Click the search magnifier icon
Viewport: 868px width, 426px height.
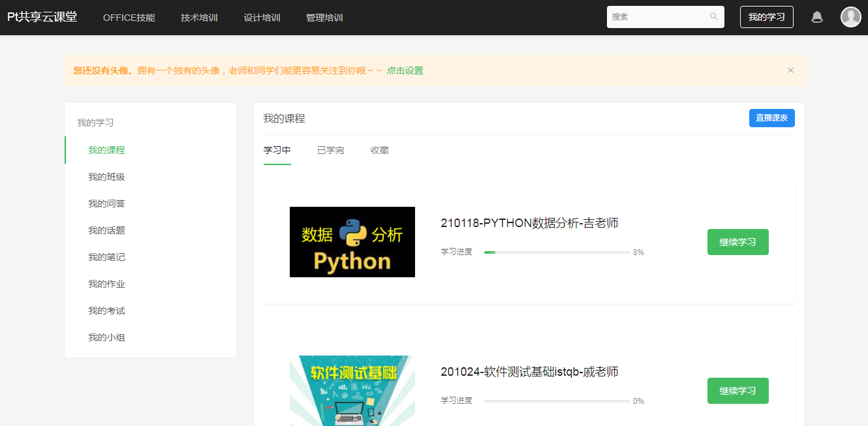(x=713, y=17)
